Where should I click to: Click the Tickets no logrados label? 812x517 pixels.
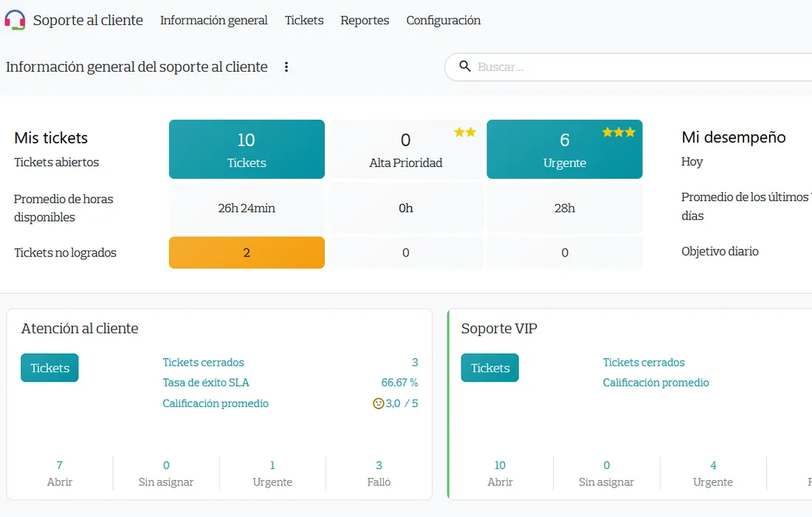click(x=65, y=253)
